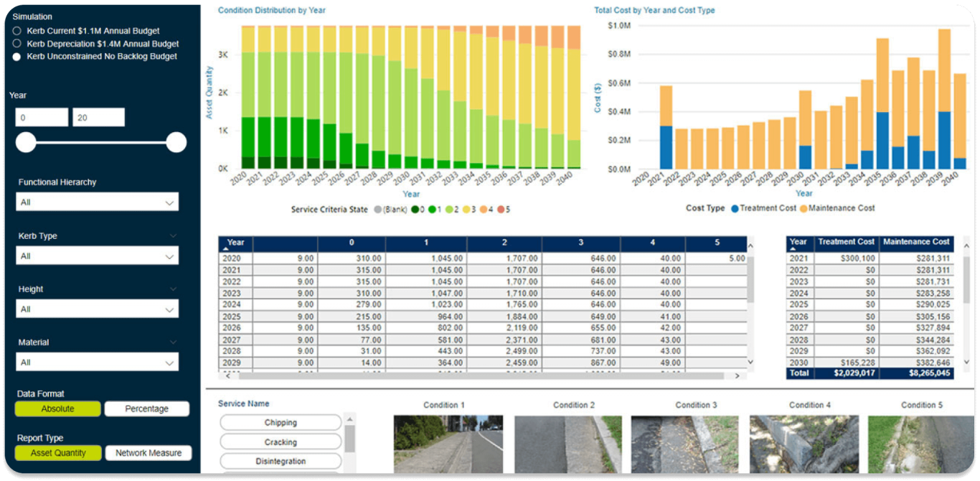Image resolution: width=980 pixels, height=481 pixels.
Task: Click the Condition 3 photo thumbnail
Action: click(x=685, y=445)
